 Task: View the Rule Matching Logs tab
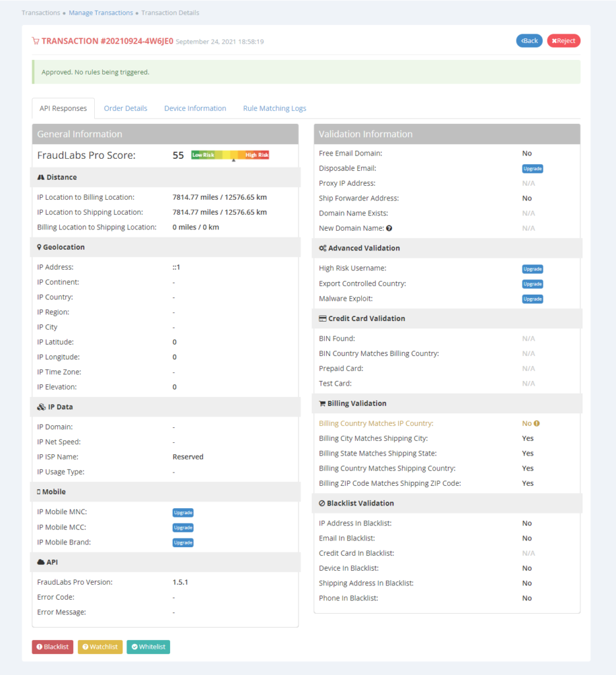coord(275,109)
